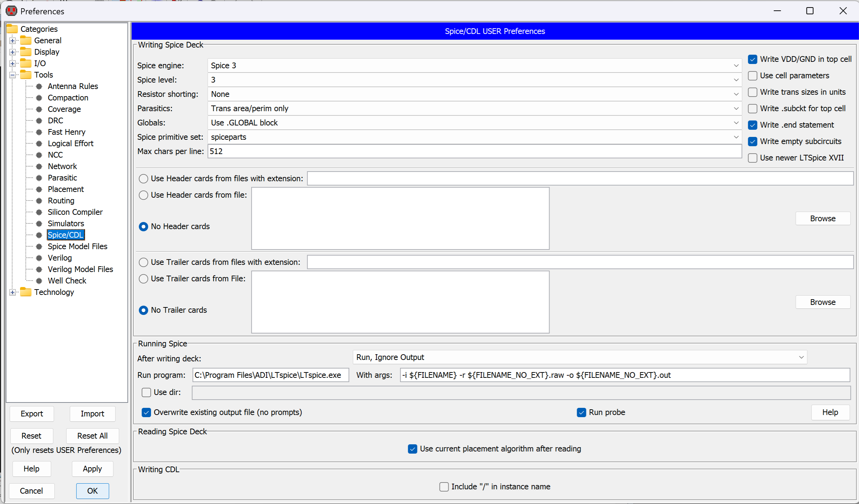The image size is (859, 504).
Task: Click the gear icon beside Verilog Model Files
Action: (39, 269)
